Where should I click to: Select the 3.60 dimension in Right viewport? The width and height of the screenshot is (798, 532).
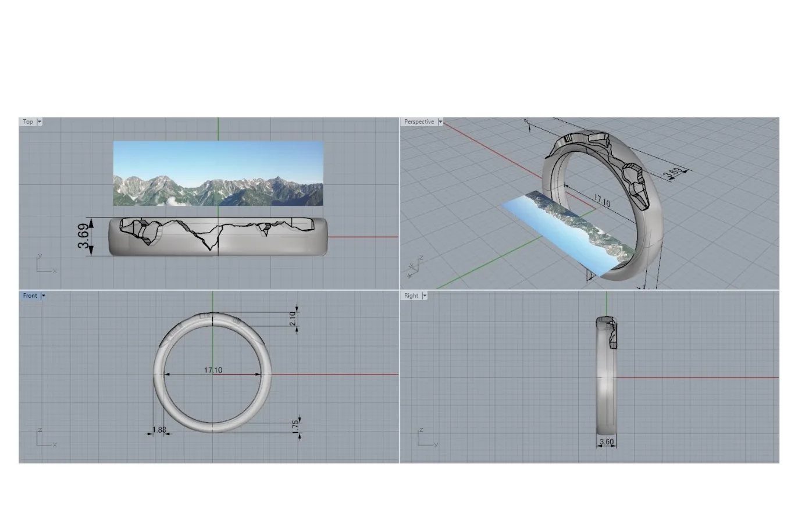(x=607, y=442)
